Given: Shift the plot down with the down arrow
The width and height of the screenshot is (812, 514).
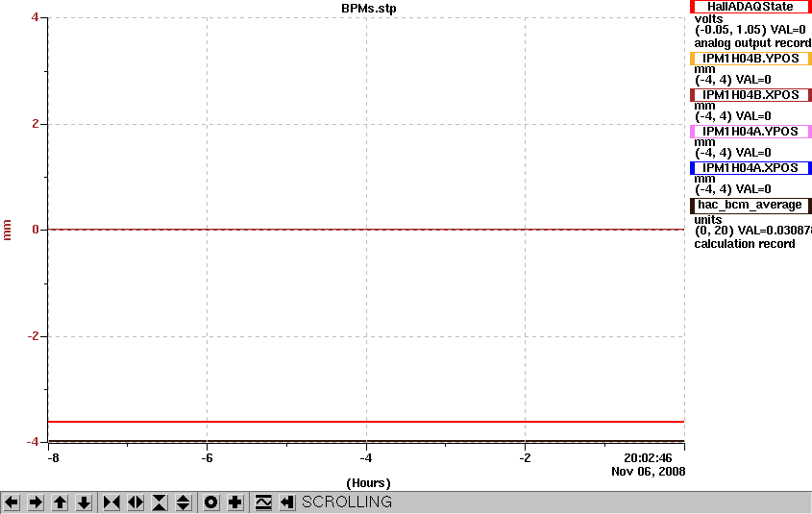Looking at the screenshot, I should [85, 502].
